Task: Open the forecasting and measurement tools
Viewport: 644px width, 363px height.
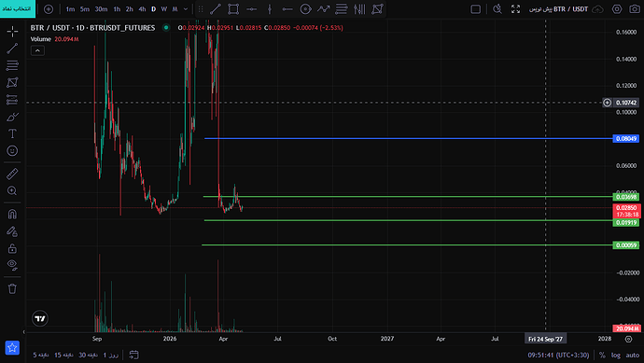Action: pos(12,100)
